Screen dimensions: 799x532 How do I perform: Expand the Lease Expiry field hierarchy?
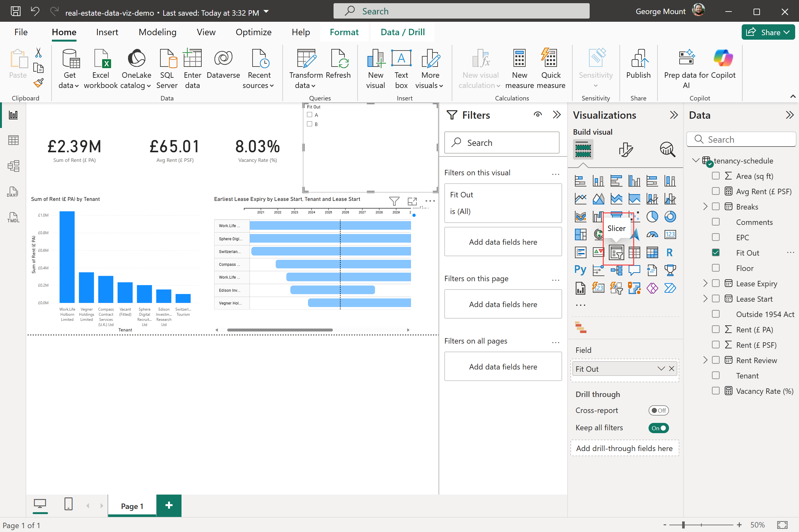coord(705,283)
